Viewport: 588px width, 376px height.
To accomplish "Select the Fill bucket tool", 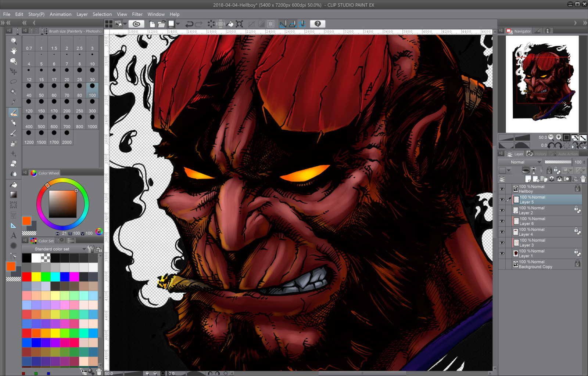I will point(14,184).
